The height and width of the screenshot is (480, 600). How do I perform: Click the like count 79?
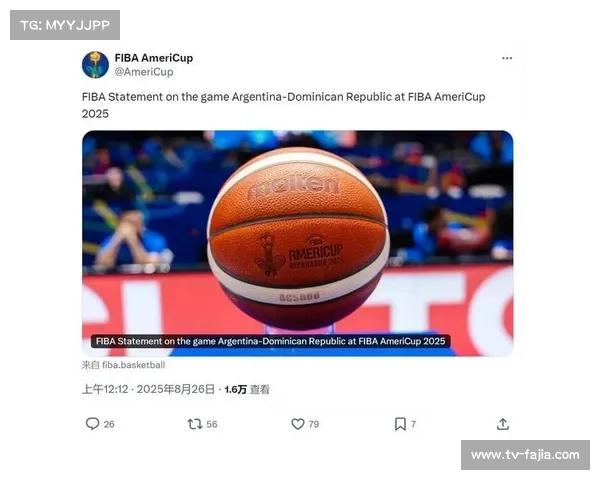pos(314,424)
